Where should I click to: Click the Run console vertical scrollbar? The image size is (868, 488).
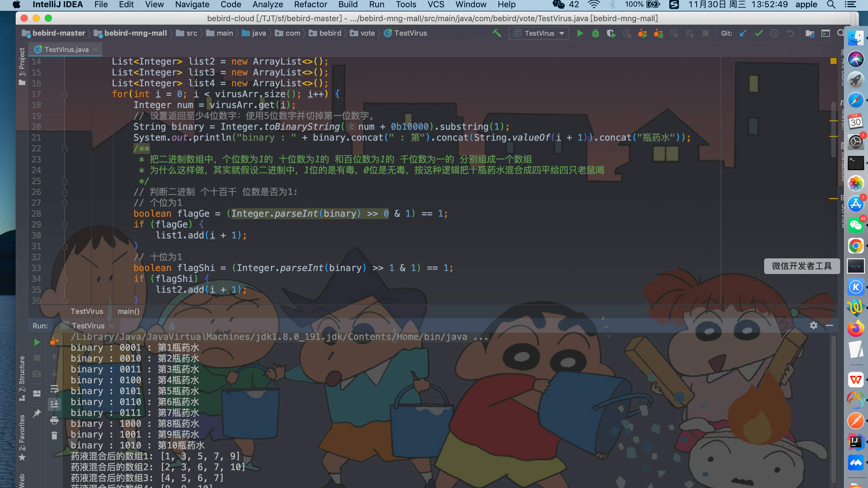click(x=833, y=409)
